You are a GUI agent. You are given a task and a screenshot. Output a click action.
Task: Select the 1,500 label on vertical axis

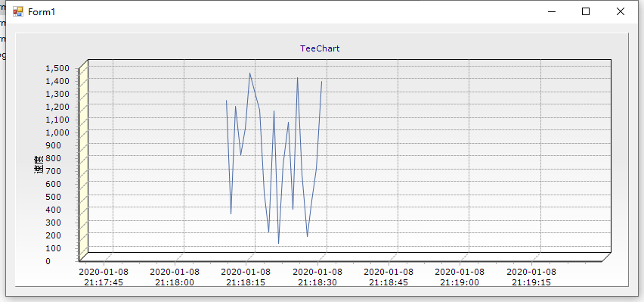[x=57, y=68]
